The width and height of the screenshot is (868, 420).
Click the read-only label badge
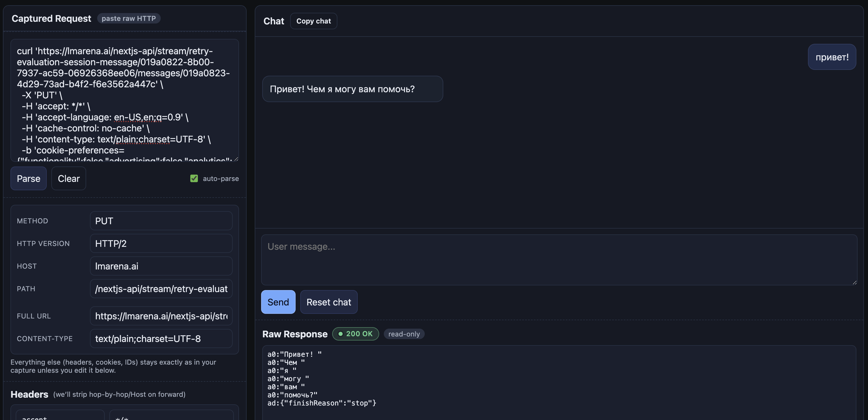tap(404, 334)
